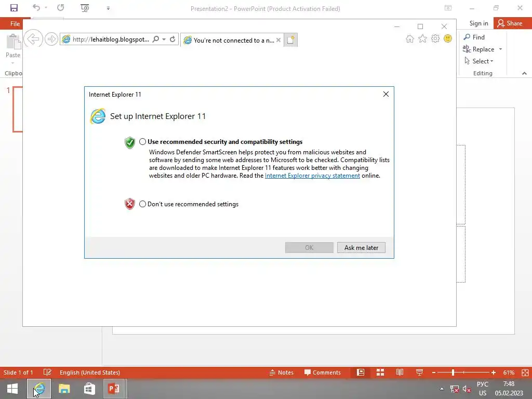Click the IE address bar URL field
Screen dimensions: 532x399
(x=111, y=39)
